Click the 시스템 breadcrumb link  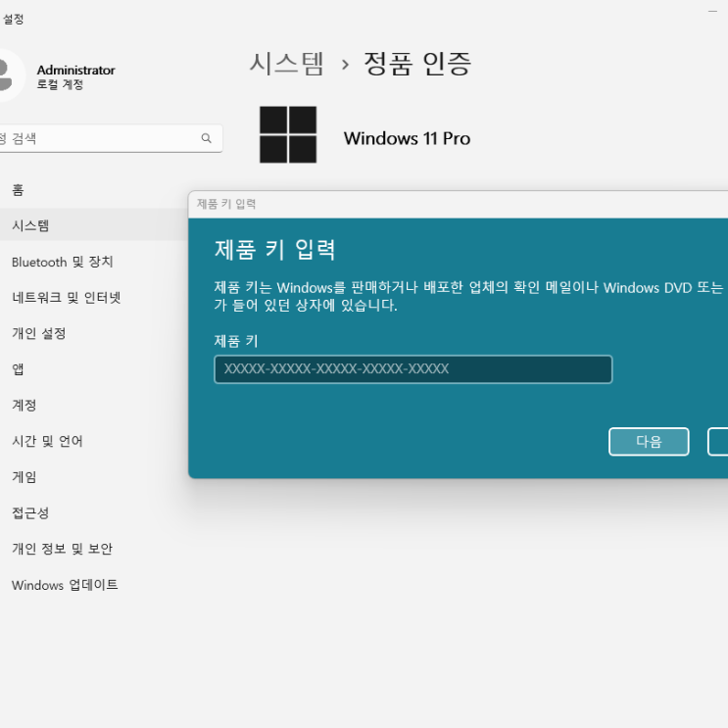click(x=286, y=64)
